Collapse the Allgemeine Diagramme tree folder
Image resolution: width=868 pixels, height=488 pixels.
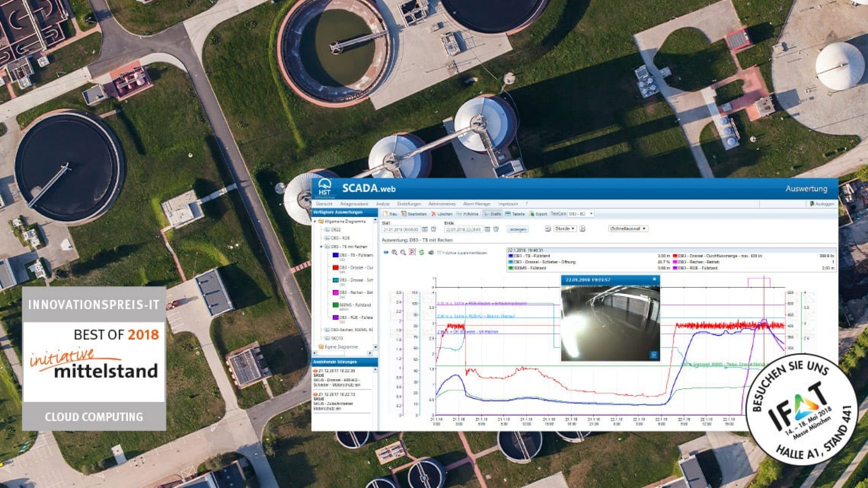315,221
